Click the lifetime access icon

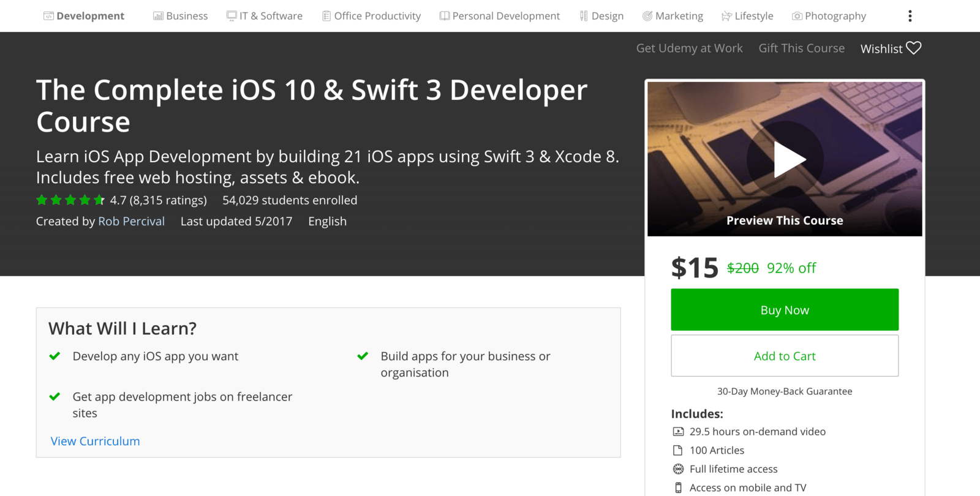click(678, 469)
